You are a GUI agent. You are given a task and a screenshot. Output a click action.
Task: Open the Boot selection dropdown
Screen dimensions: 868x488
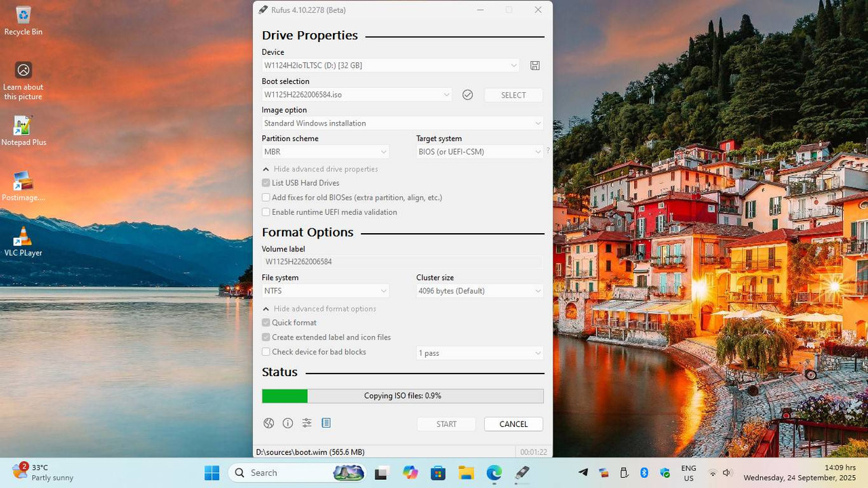pyautogui.click(x=357, y=95)
